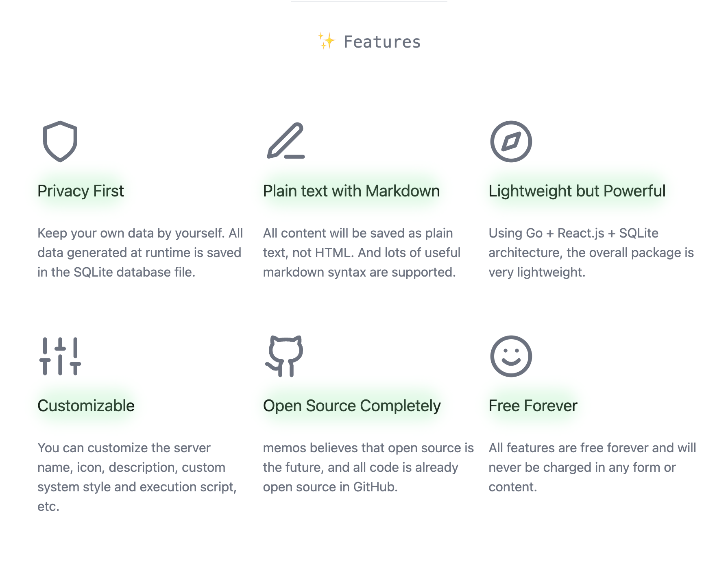728x567 pixels.
Task: Select the Privacy First heading
Action: coord(81,191)
